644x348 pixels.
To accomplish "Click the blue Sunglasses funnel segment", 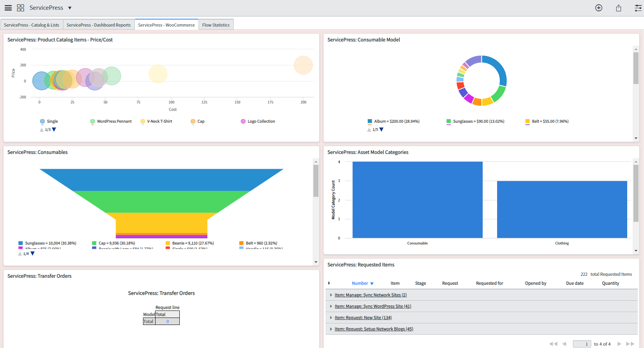I will click(x=161, y=180).
